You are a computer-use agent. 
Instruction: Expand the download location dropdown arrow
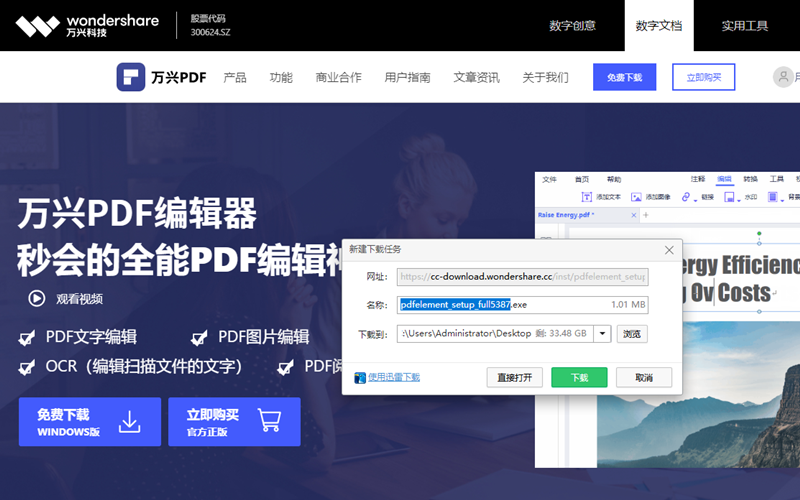602,334
